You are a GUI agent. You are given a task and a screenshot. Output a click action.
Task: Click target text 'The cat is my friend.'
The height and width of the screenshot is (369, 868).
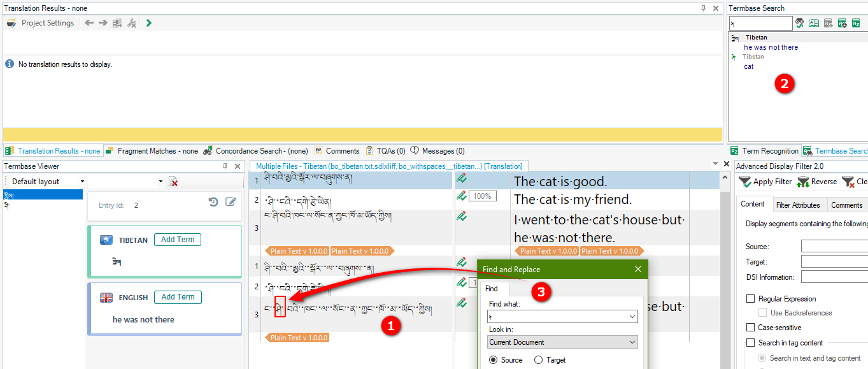click(573, 199)
